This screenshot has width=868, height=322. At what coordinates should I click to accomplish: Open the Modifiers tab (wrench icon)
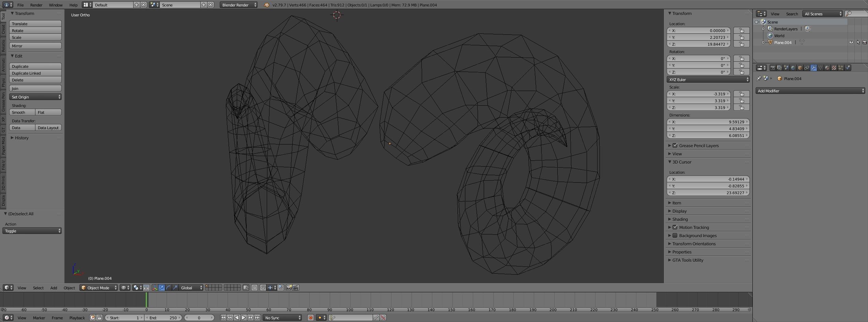[813, 68]
